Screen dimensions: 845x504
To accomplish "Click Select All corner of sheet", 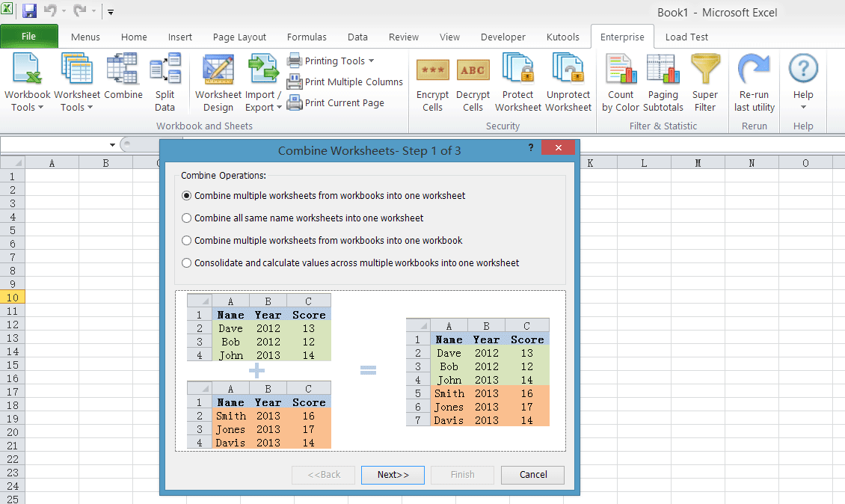I will tap(13, 163).
